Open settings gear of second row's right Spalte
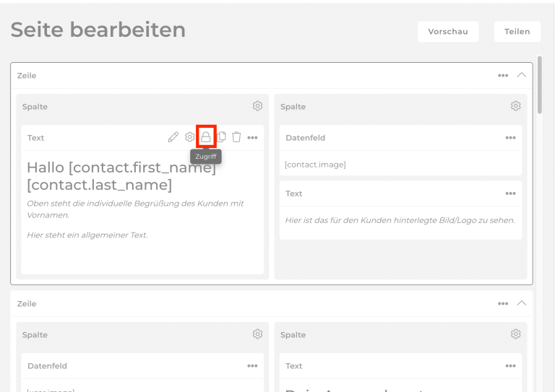 point(515,334)
